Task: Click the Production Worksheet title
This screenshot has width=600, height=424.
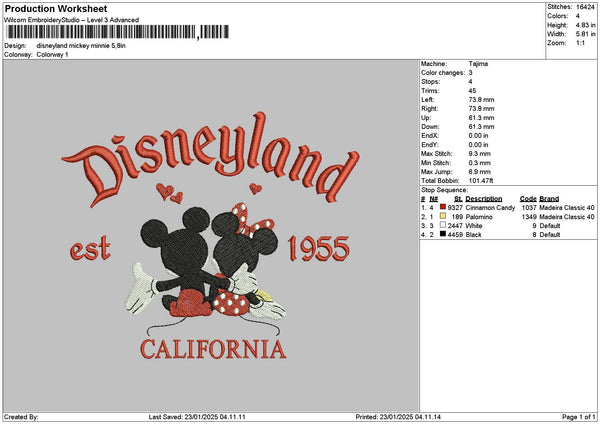Action: click(x=56, y=8)
